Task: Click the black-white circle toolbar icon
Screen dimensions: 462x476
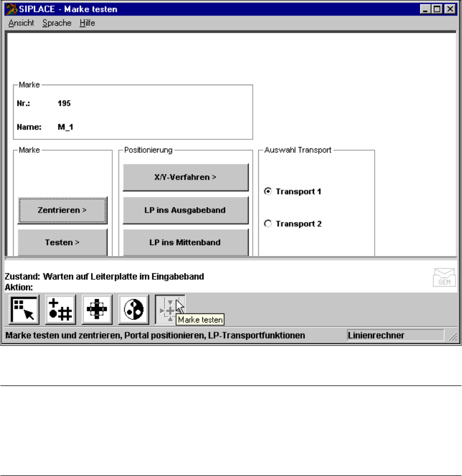Action: coord(134,310)
